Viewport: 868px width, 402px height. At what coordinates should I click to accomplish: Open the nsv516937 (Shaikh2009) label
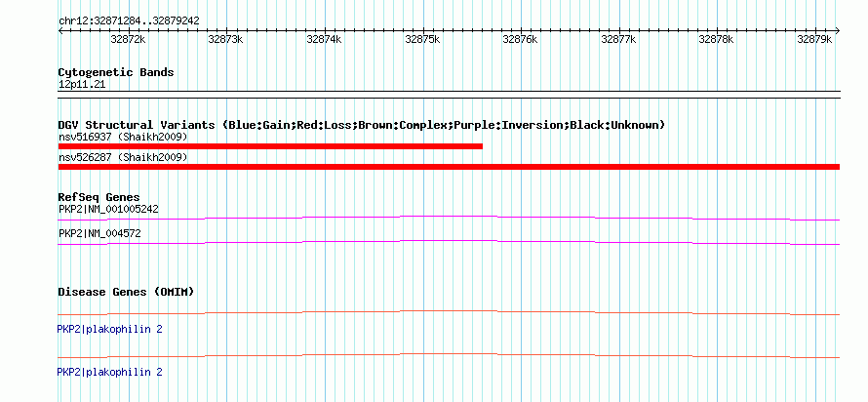pos(123,137)
